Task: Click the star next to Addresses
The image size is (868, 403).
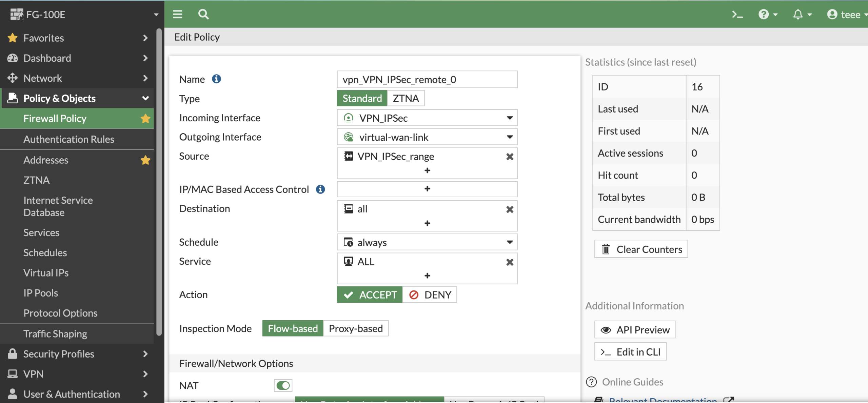Action: tap(145, 160)
